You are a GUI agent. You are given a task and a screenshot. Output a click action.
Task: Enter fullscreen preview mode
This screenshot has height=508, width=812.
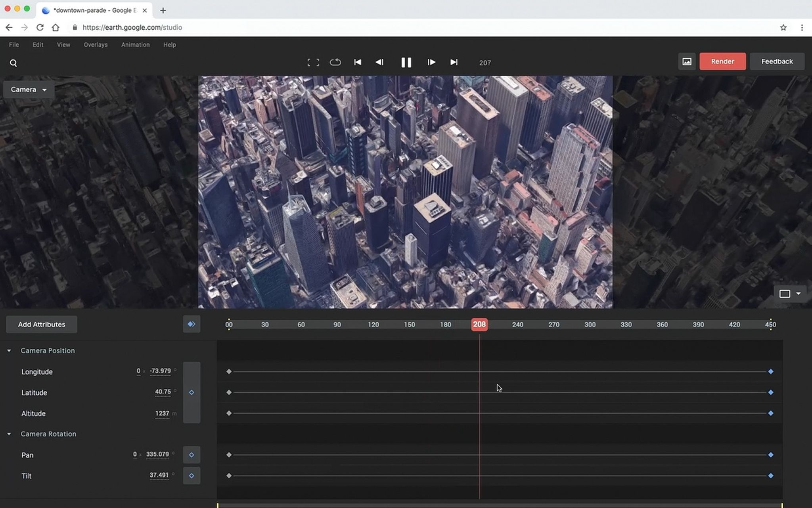pos(313,62)
